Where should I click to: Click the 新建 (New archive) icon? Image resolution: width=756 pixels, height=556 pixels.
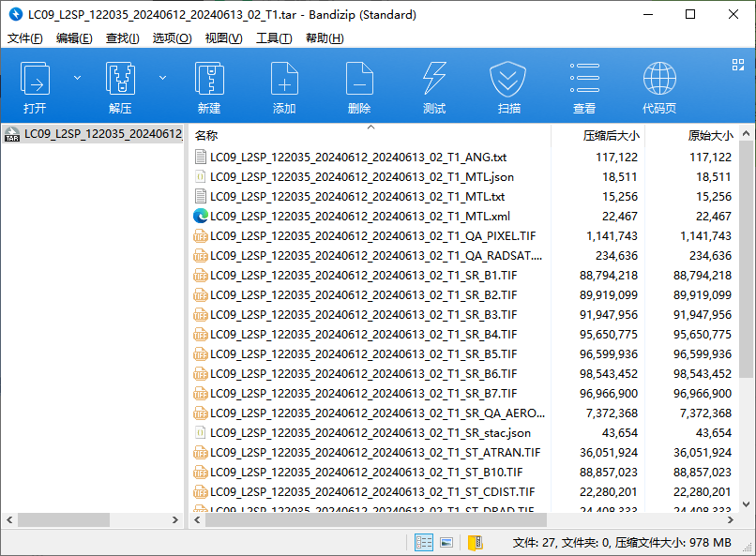click(209, 86)
